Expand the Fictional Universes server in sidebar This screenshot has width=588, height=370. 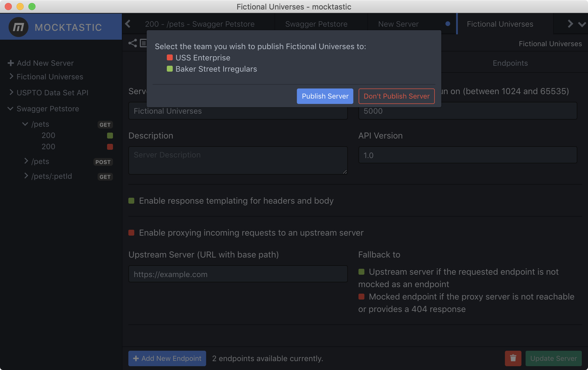tap(11, 76)
